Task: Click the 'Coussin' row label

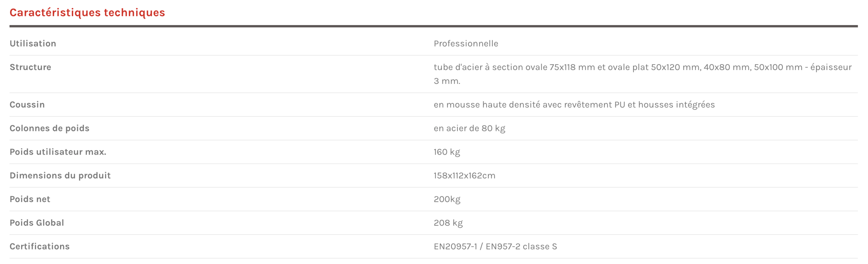Action: (27, 105)
